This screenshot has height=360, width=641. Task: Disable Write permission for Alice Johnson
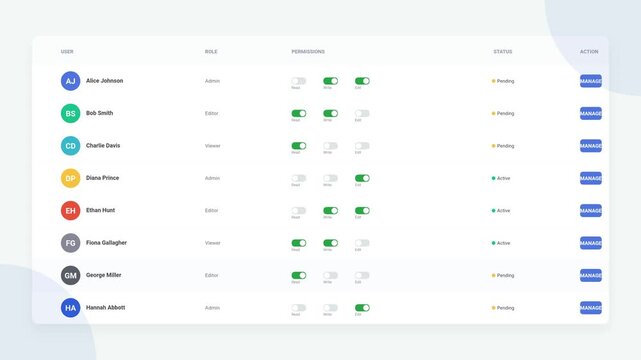[330, 81]
